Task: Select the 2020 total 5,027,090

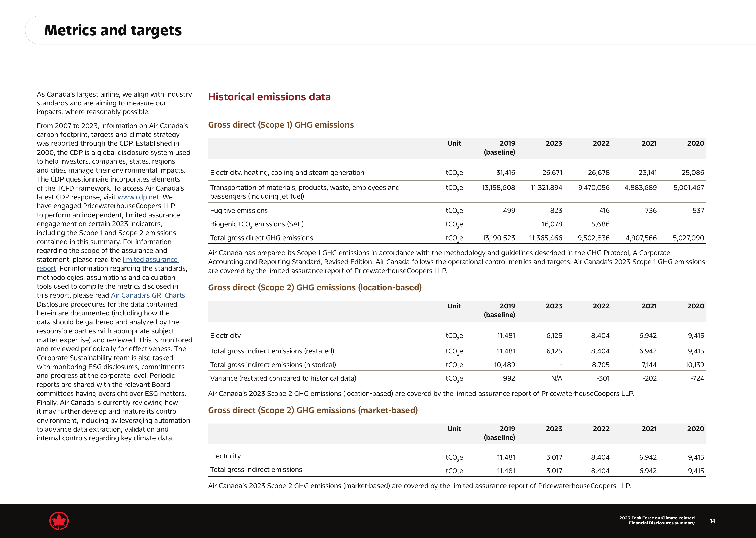Action: click(x=688, y=238)
